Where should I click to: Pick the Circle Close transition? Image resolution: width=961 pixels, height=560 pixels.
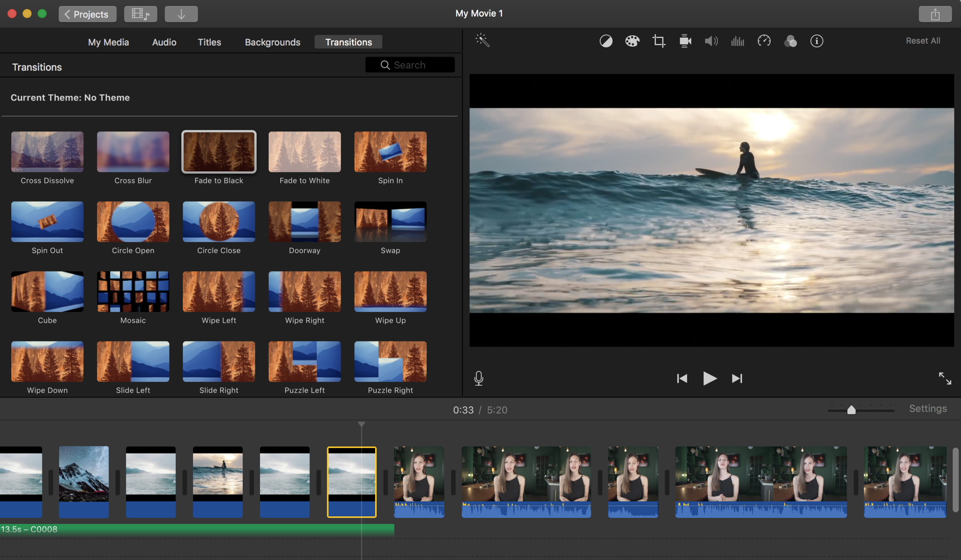click(219, 222)
